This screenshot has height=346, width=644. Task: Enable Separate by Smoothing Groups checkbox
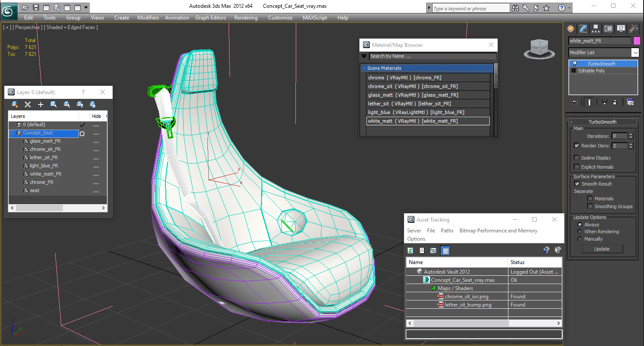coord(590,206)
